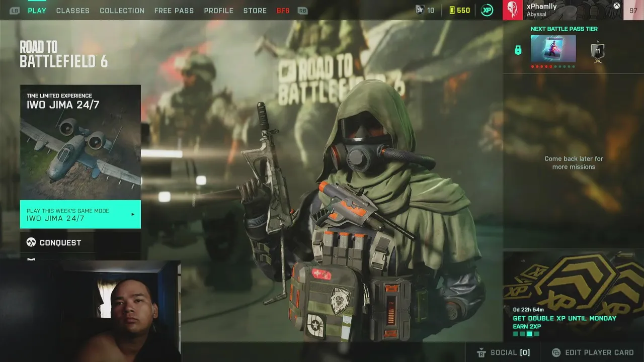
Task: Click the Social controller button icon
Action: click(x=481, y=352)
